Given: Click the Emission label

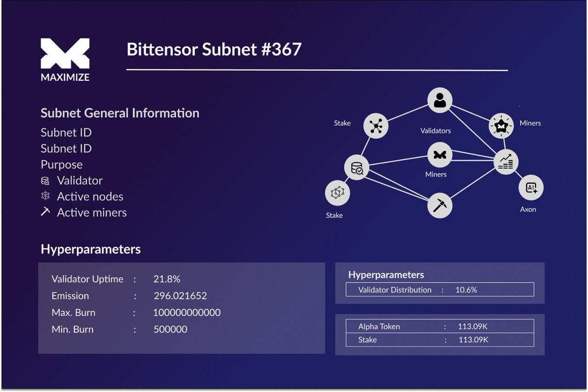Looking at the screenshot, I should (70, 296).
